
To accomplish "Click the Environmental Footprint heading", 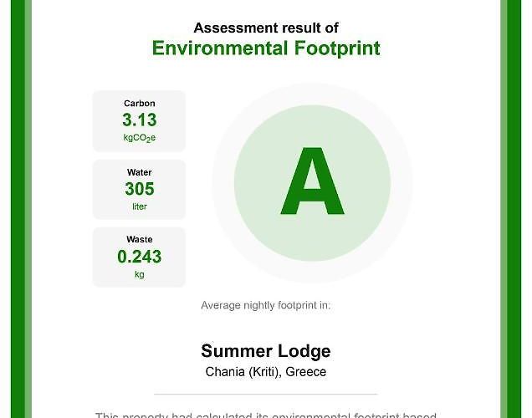I will coord(266,48).
